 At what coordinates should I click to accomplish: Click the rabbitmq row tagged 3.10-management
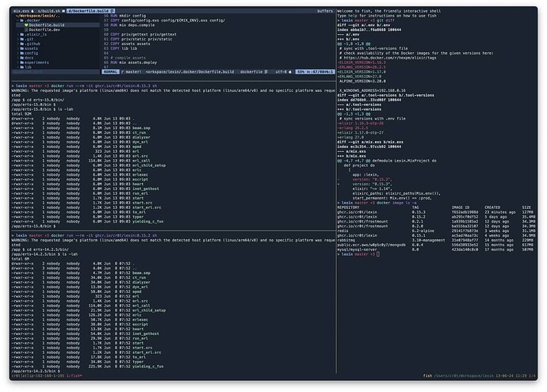click(435, 240)
